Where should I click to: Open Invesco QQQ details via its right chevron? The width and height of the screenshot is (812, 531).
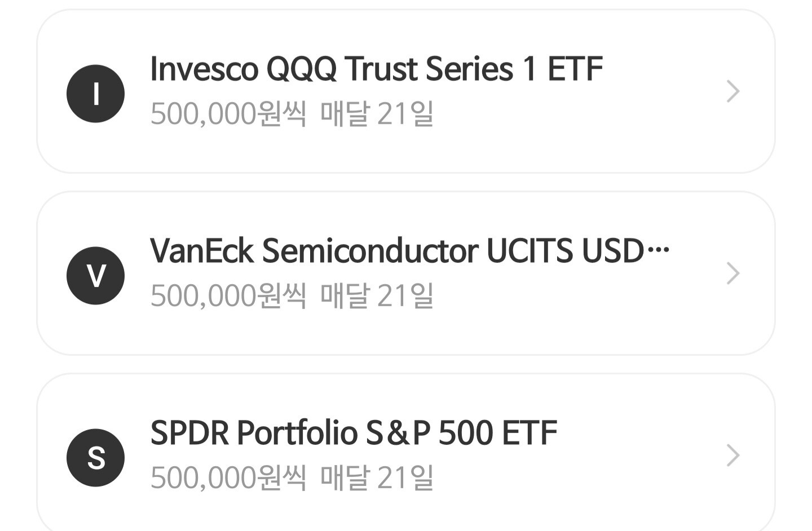point(732,91)
